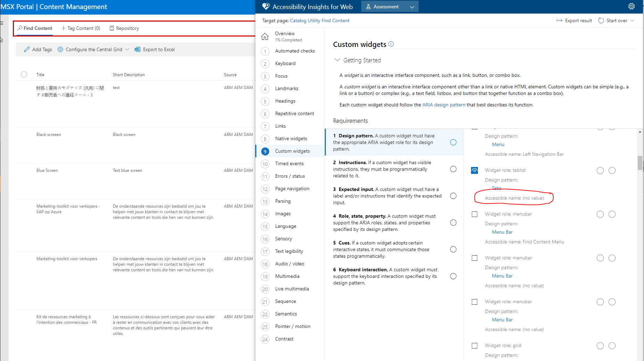This screenshot has width=644, height=361.
Task: Click Marketing-toolkit voor verkopers - SAP op Azure
Action: (x=68, y=209)
